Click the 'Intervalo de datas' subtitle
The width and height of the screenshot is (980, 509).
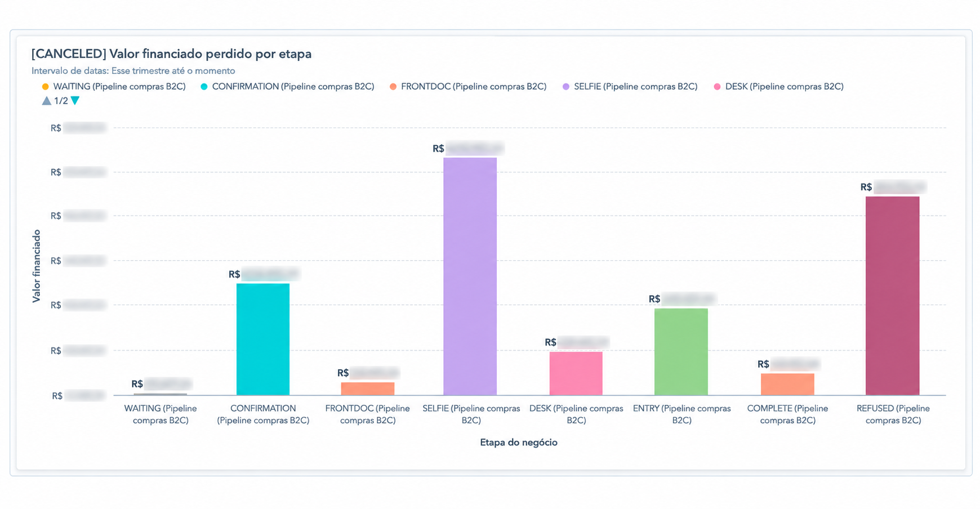pos(133,71)
